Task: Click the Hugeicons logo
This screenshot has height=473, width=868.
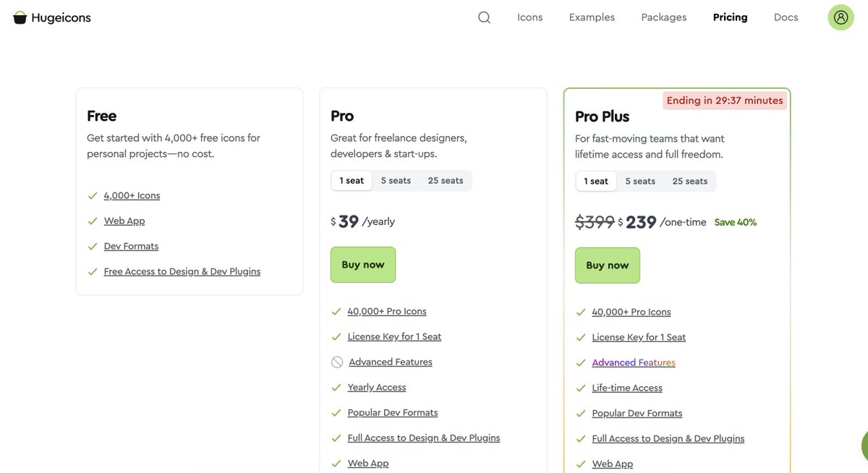Action: coord(52,17)
